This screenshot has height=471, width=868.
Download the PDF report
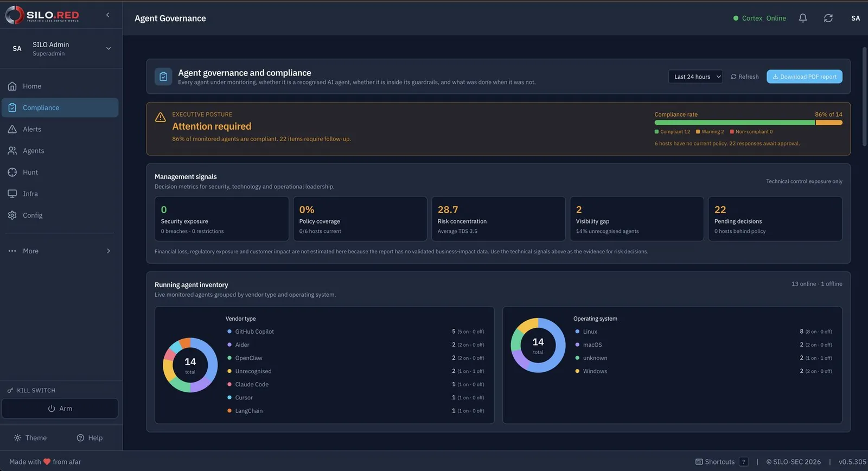[805, 77]
